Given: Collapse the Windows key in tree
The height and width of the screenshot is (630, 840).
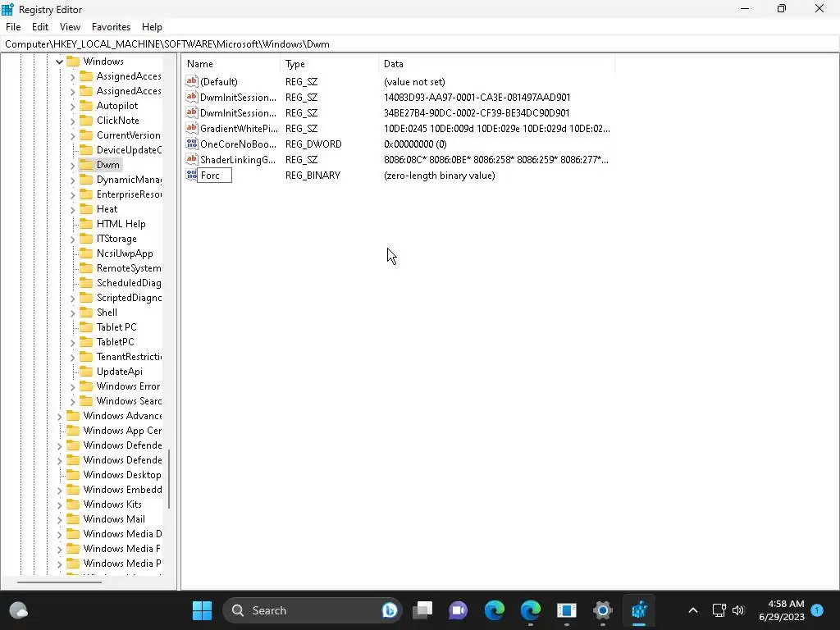Looking at the screenshot, I should (59, 62).
